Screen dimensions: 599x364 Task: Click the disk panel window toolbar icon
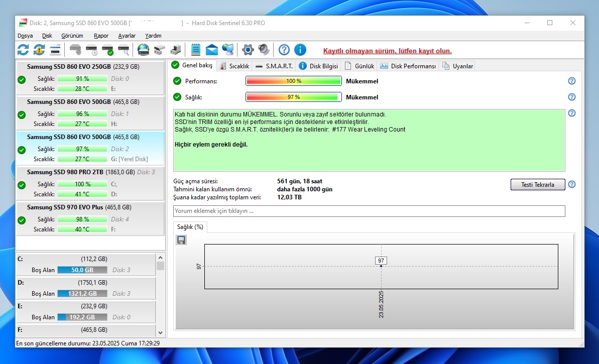pyautogui.click(x=55, y=50)
